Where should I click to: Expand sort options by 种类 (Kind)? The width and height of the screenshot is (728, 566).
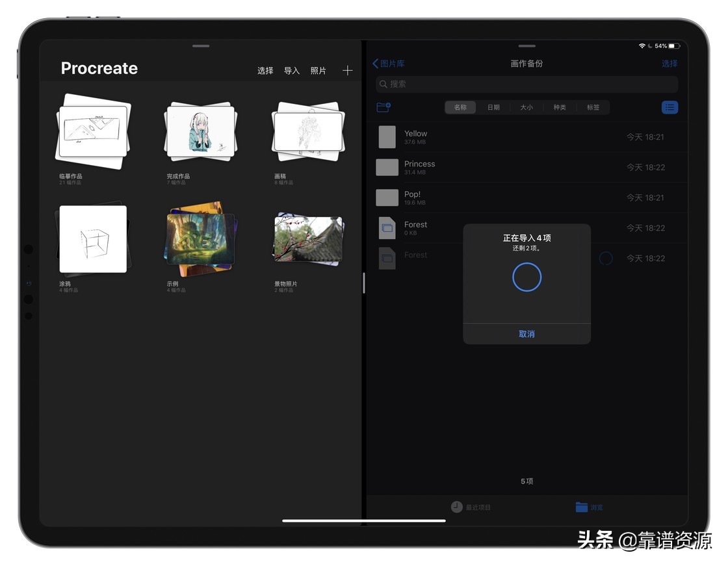tap(560, 107)
